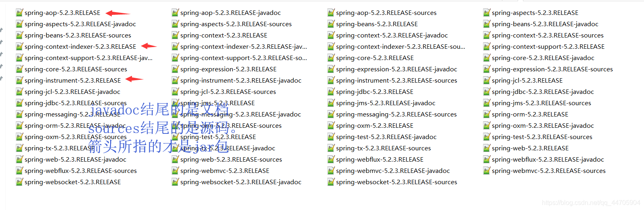
Task: Click the icon next to spring-messaging-5.2.3.RELEASE-sources
Action: coord(331,114)
